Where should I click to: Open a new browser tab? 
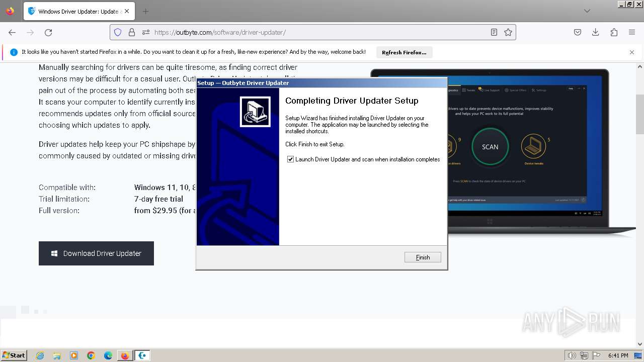coord(145,11)
